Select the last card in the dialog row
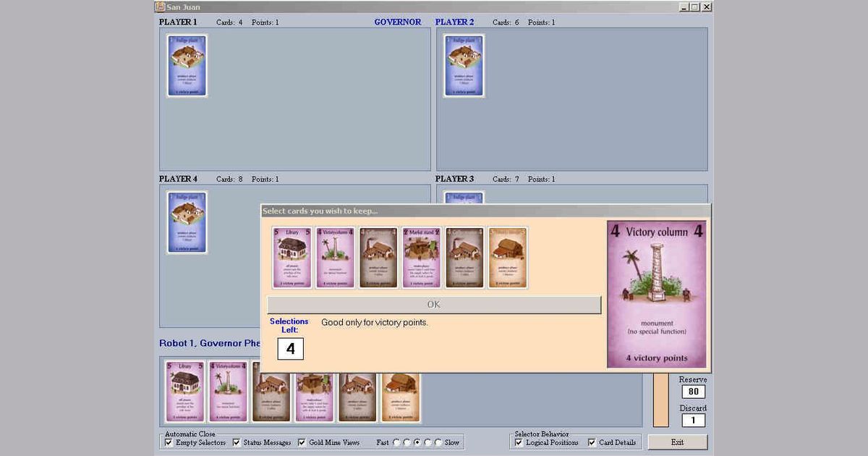 [x=508, y=257]
